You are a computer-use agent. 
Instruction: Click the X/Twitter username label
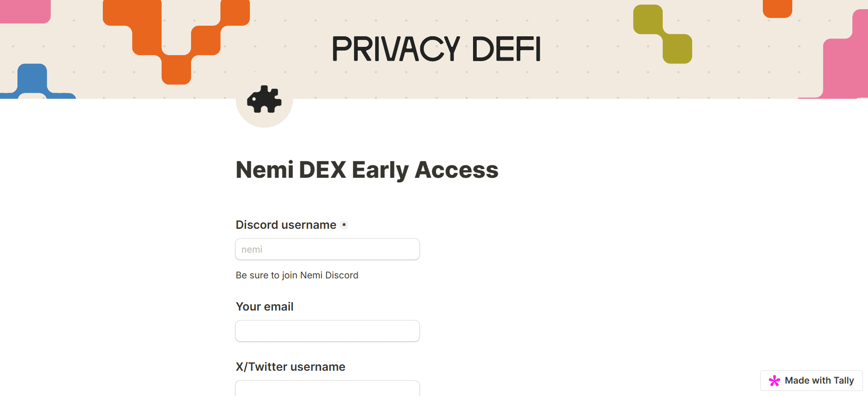[x=290, y=367]
